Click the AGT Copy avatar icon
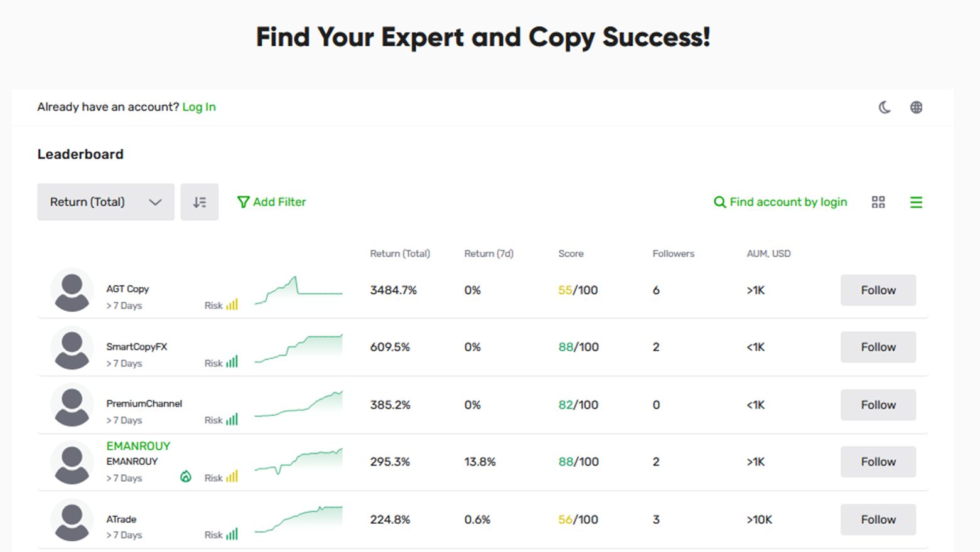The height and width of the screenshot is (552, 980). (72, 290)
